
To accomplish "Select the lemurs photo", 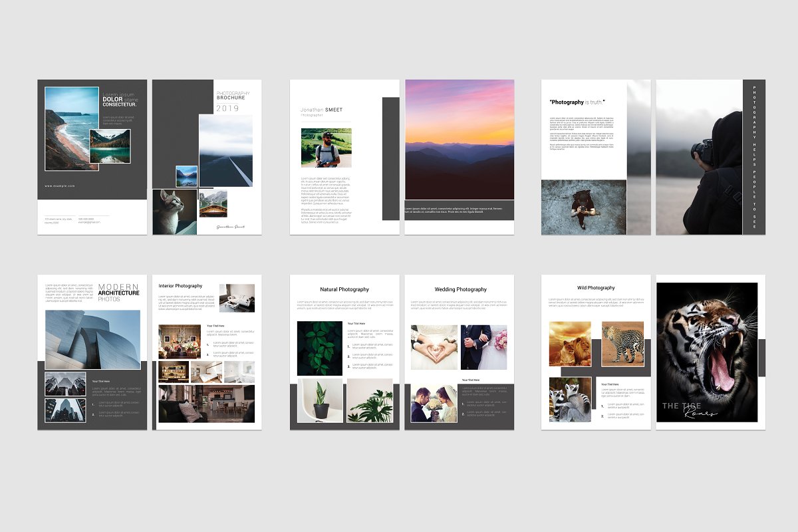I will pos(570,399).
